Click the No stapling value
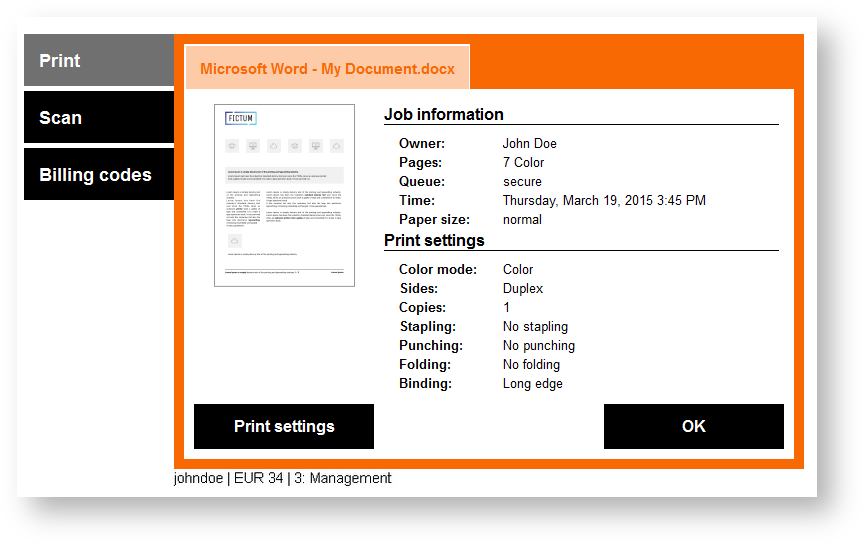Viewport: 865px width, 545px height. 535,326
